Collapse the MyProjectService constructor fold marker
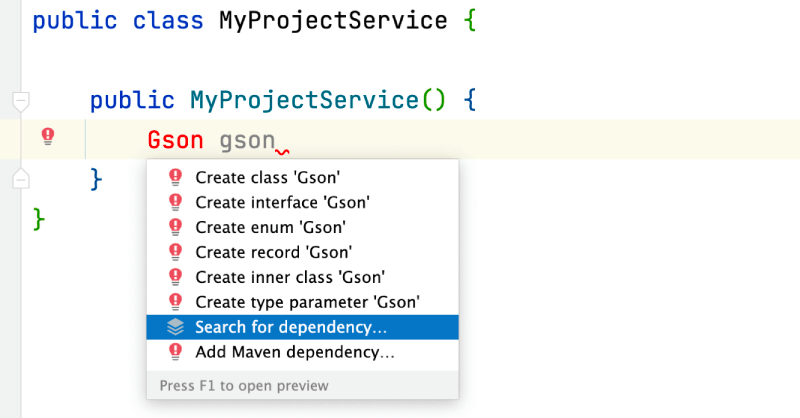800x418 pixels. click(x=21, y=100)
